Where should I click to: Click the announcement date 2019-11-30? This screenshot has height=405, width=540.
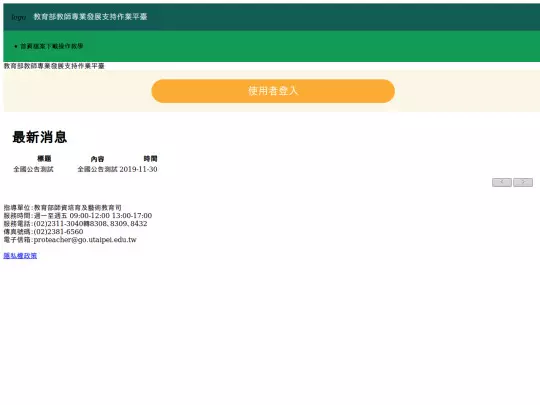pos(138,169)
